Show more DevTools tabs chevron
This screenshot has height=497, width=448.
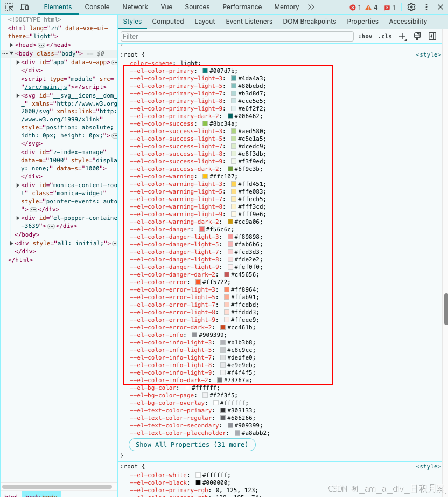(311, 7)
